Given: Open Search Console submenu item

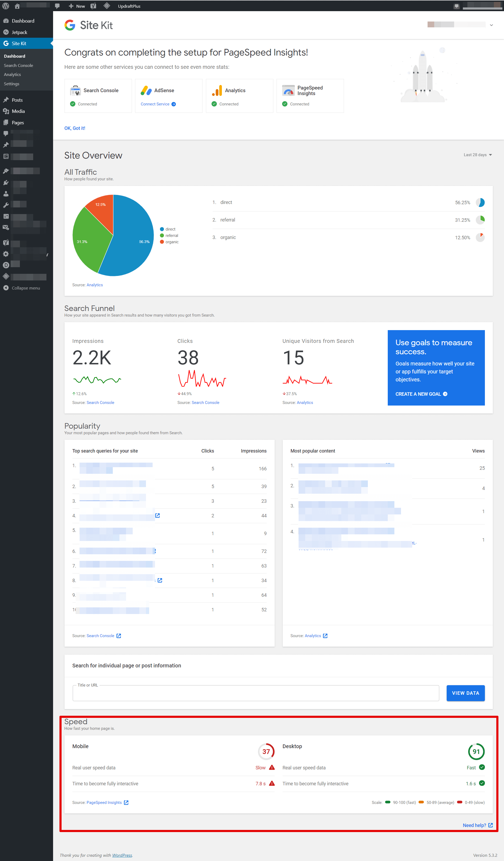Looking at the screenshot, I should pyautogui.click(x=18, y=65).
